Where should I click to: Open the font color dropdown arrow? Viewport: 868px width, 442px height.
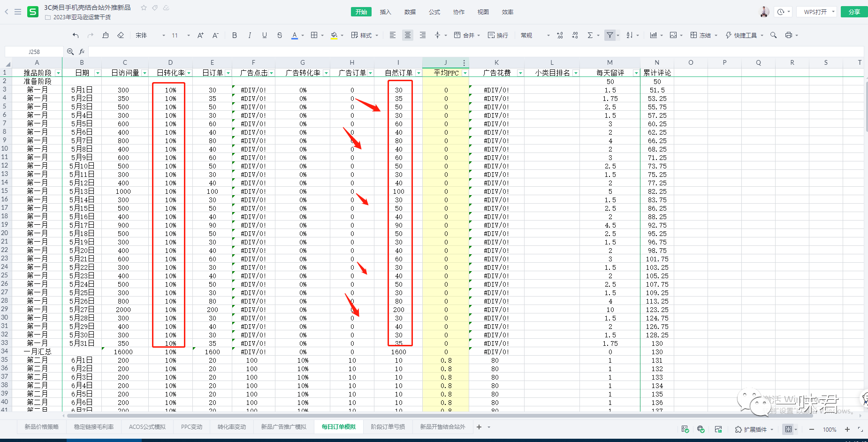(303, 36)
